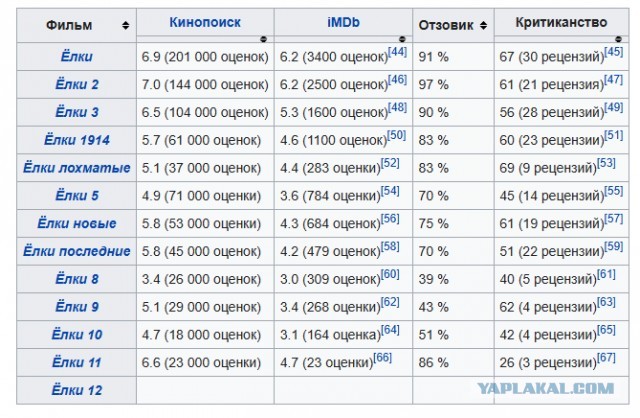Jump to footnote reference 44
This screenshot has height=418, width=640.
coord(397,52)
